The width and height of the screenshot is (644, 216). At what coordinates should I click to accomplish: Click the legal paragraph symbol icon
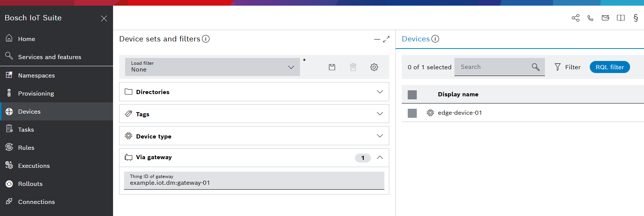[x=636, y=18]
